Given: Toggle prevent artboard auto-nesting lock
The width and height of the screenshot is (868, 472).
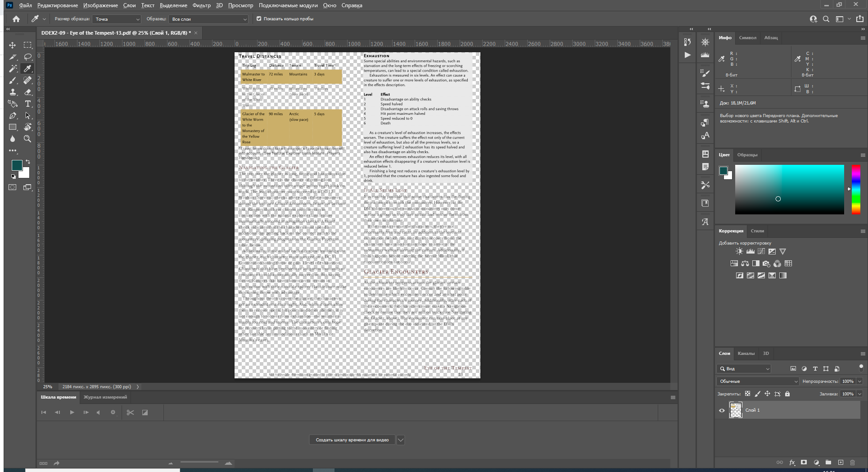Looking at the screenshot, I should (x=777, y=394).
